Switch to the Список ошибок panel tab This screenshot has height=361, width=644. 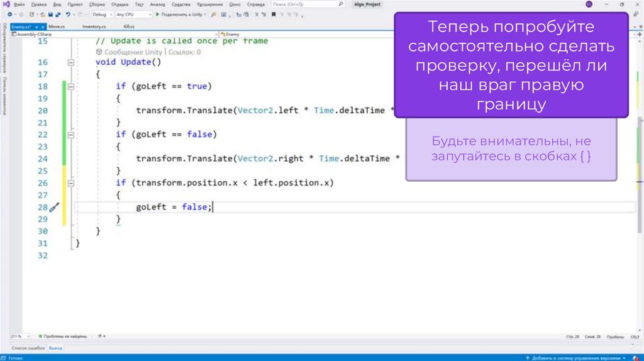click(x=28, y=348)
